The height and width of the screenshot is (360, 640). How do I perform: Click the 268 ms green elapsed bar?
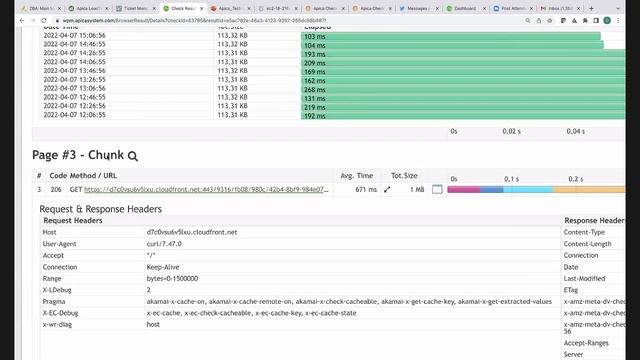tap(463, 89)
